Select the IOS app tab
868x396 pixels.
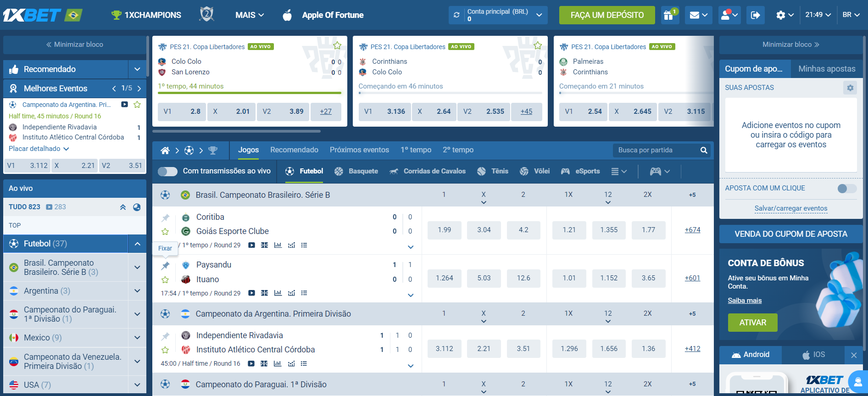coord(813,355)
